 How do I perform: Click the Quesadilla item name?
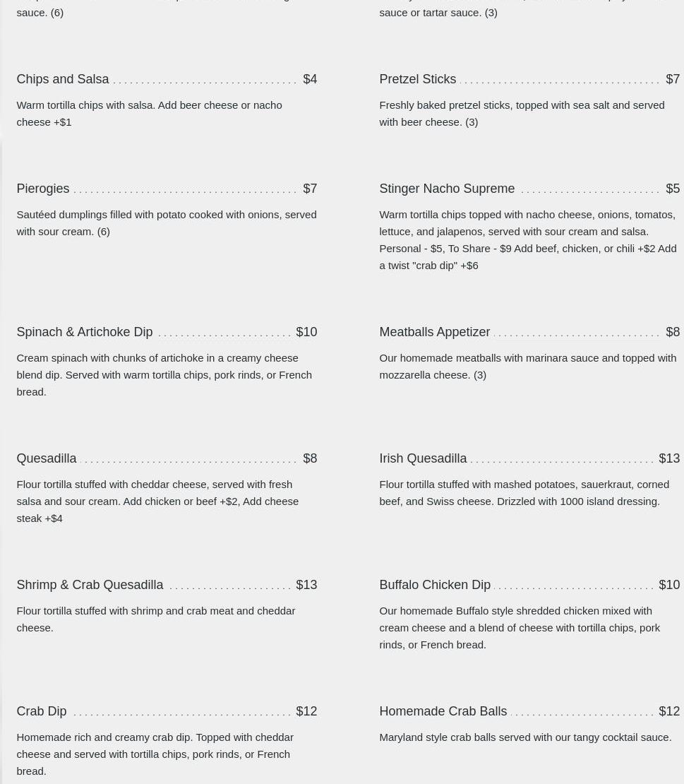coord(47,458)
